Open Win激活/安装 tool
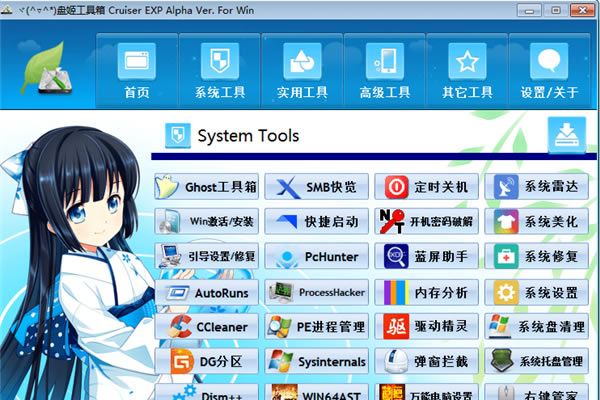Image resolution: width=600 pixels, height=400 pixels. point(207,221)
